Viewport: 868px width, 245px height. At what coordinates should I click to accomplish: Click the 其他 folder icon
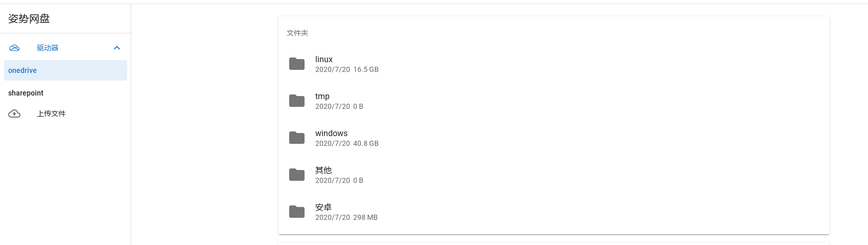click(x=297, y=175)
